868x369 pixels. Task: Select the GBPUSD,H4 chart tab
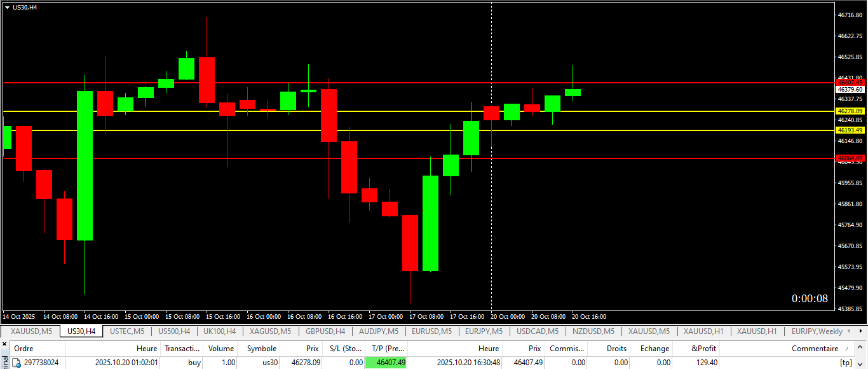[325, 331]
